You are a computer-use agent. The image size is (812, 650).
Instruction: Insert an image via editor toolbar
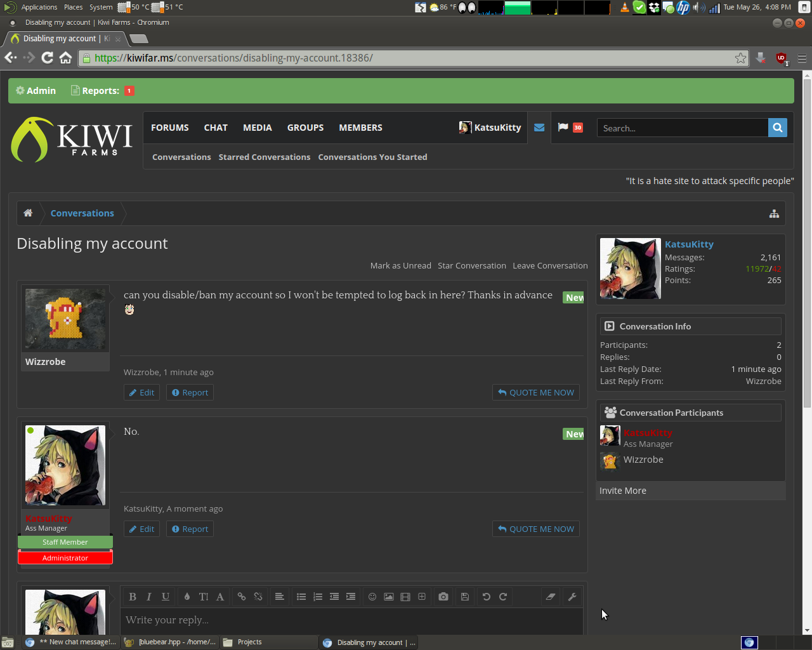tap(389, 597)
